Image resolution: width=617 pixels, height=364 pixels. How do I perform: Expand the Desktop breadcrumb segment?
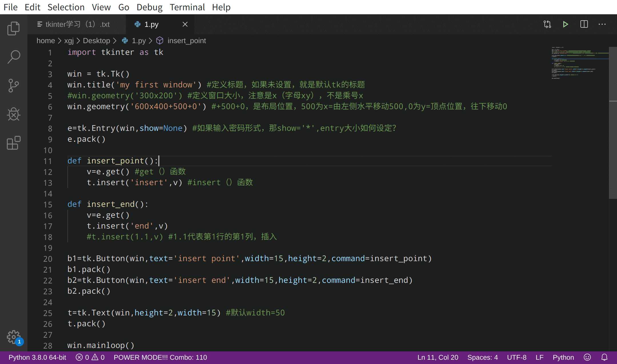(96, 41)
